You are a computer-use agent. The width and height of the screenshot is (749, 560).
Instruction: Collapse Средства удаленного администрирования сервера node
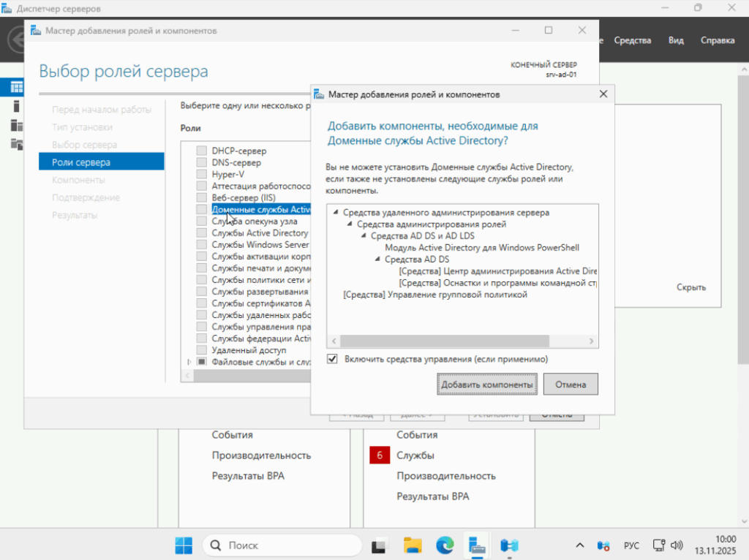(x=336, y=212)
